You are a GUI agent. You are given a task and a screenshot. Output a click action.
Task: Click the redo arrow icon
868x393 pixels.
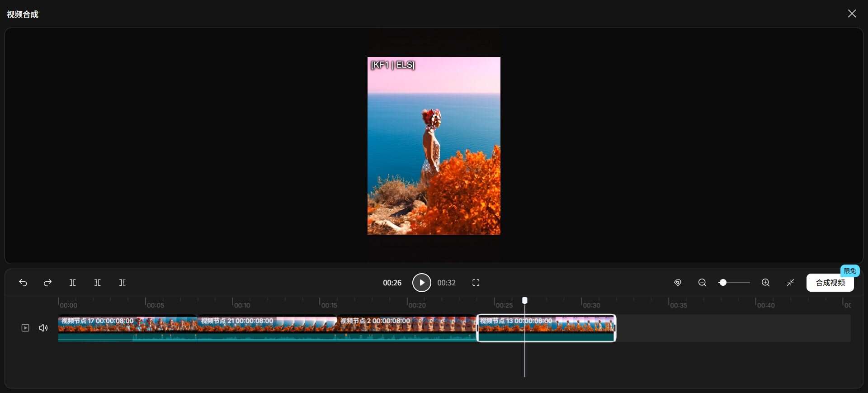pyautogui.click(x=47, y=283)
